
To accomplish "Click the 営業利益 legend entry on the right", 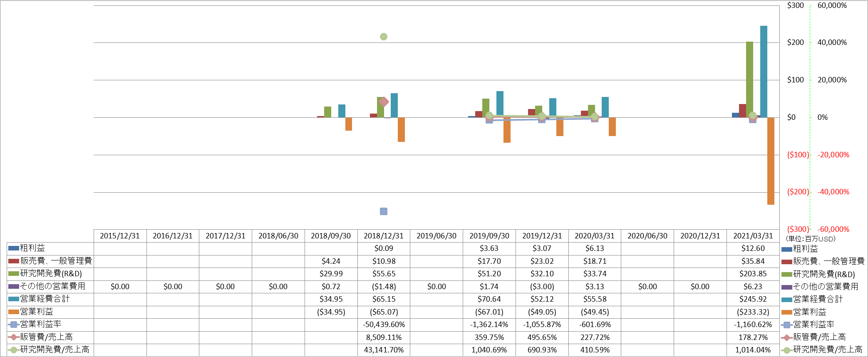I will pyautogui.click(x=804, y=312).
